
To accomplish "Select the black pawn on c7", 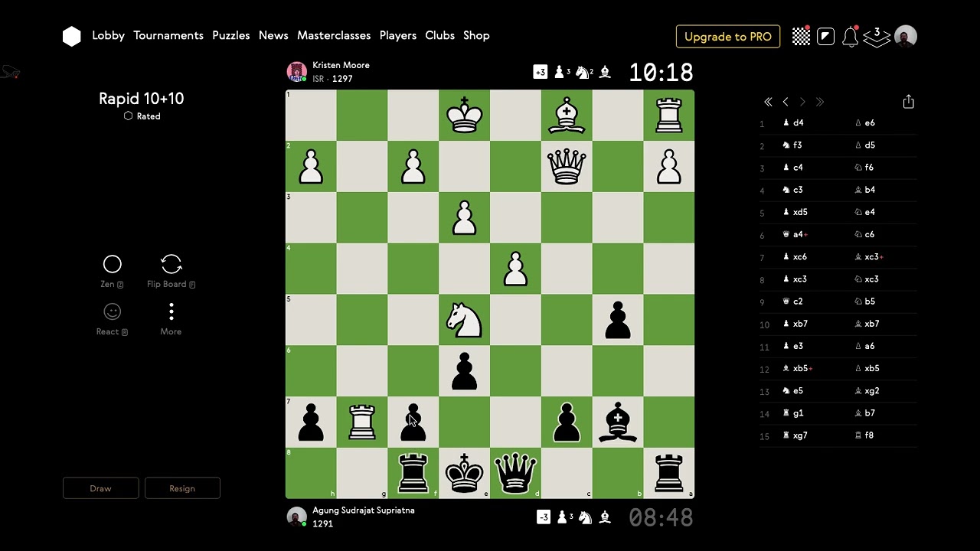I will 567,422.
